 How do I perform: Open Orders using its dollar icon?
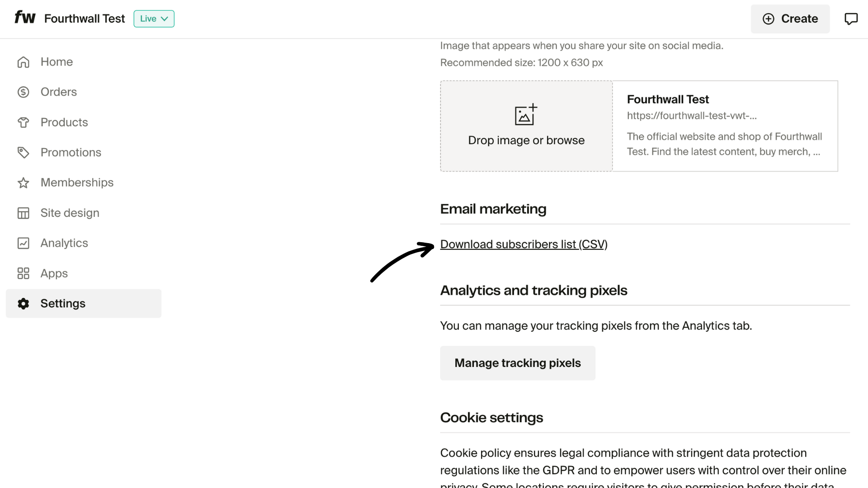tap(24, 92)
